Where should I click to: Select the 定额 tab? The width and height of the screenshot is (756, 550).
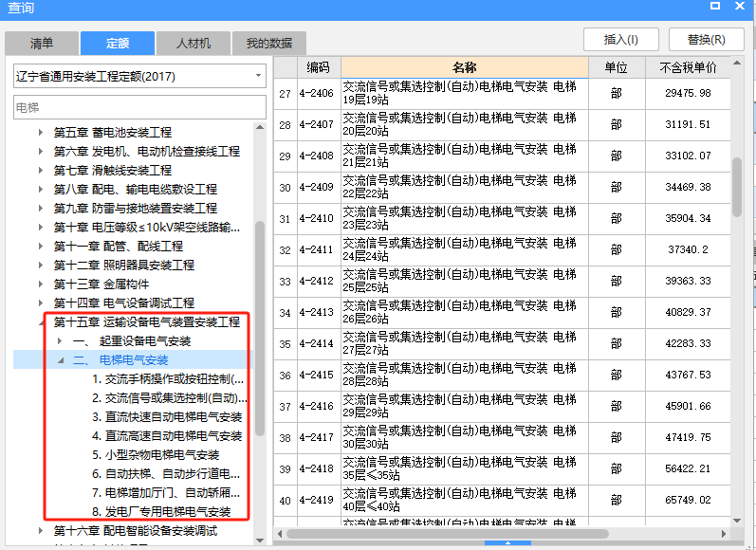point(118,44)
